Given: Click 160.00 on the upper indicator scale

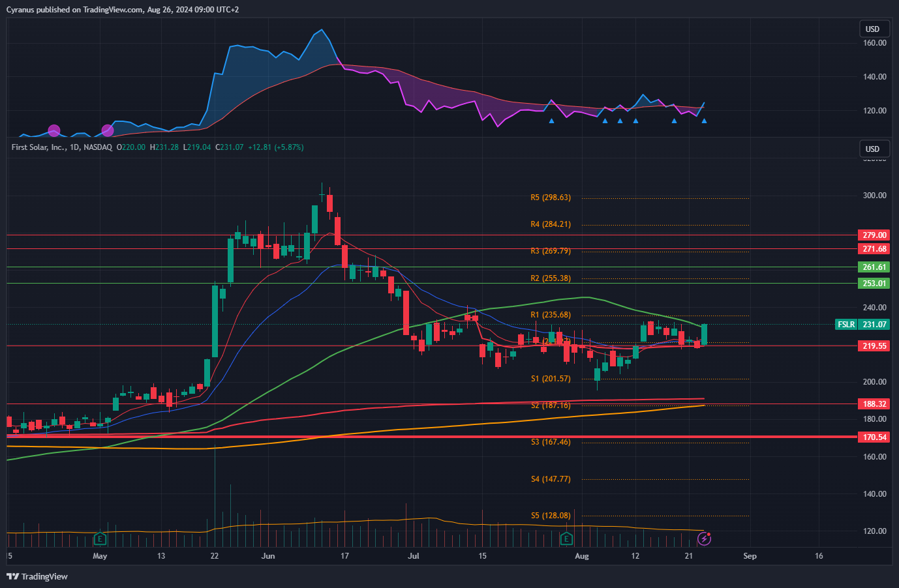Looking at the screenshot, I should coord(875,43).
